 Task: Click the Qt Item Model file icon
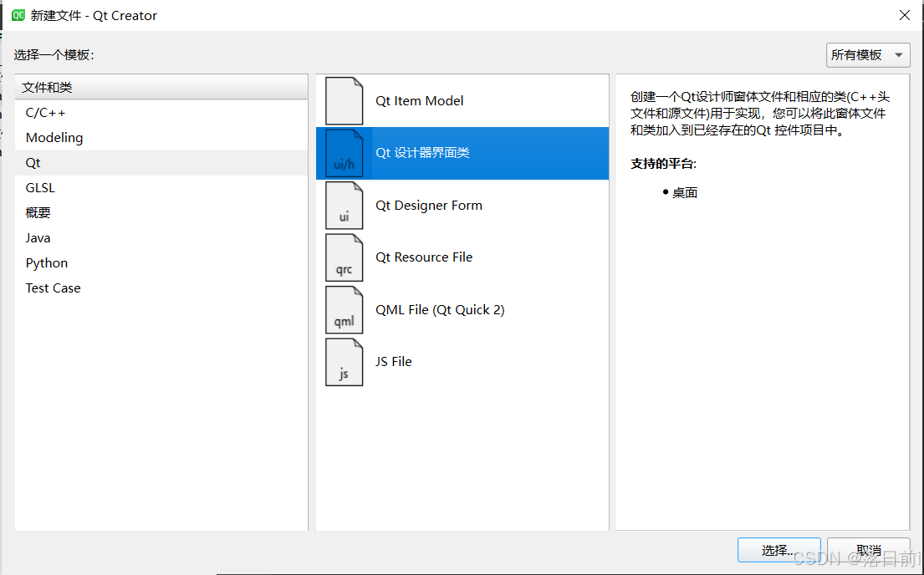(x=345, y=101)
